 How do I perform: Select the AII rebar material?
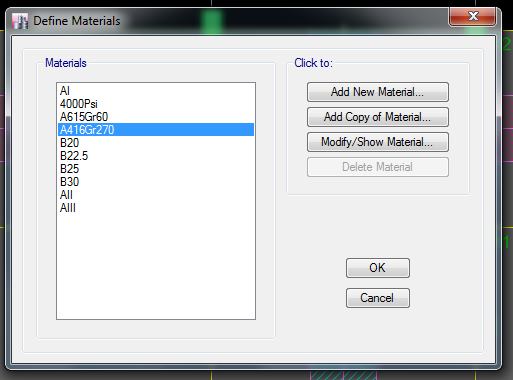click(156, 195)
